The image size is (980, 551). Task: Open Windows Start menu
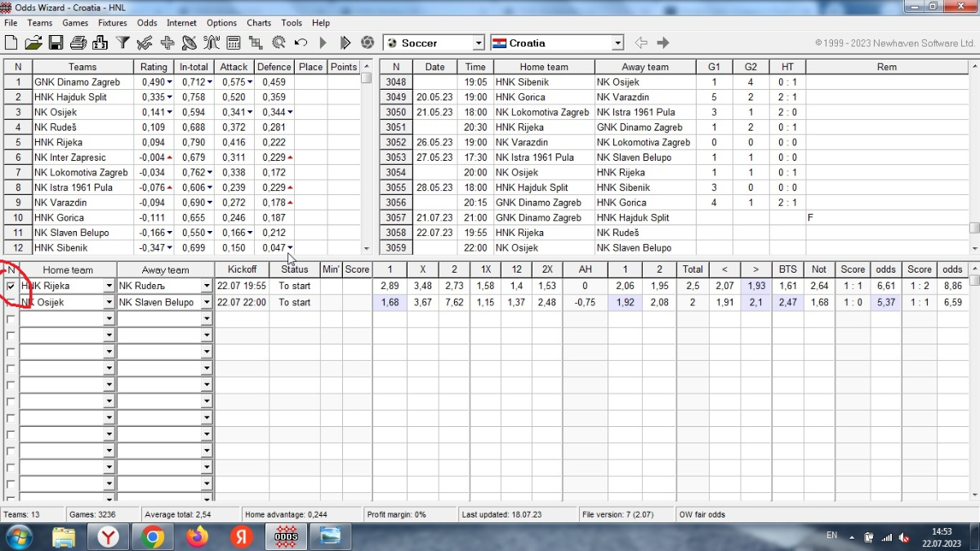click(x=18, y=536)
